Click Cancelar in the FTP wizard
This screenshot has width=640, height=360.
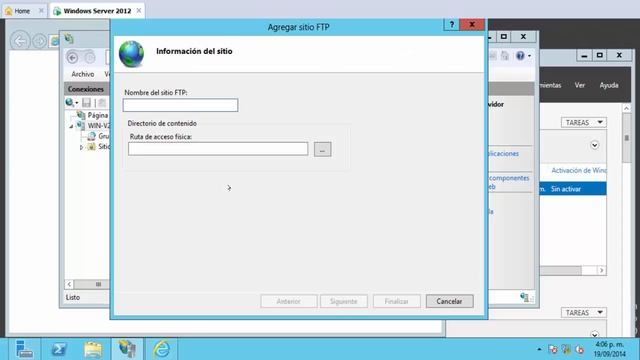click(x=449, y=301)
